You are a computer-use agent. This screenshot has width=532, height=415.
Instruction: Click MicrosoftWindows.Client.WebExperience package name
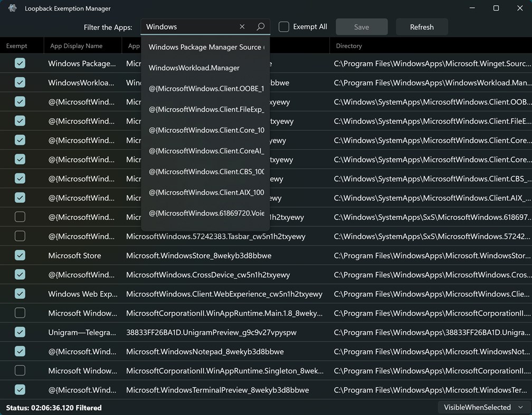pyautogui.click(x=224, y=294)
